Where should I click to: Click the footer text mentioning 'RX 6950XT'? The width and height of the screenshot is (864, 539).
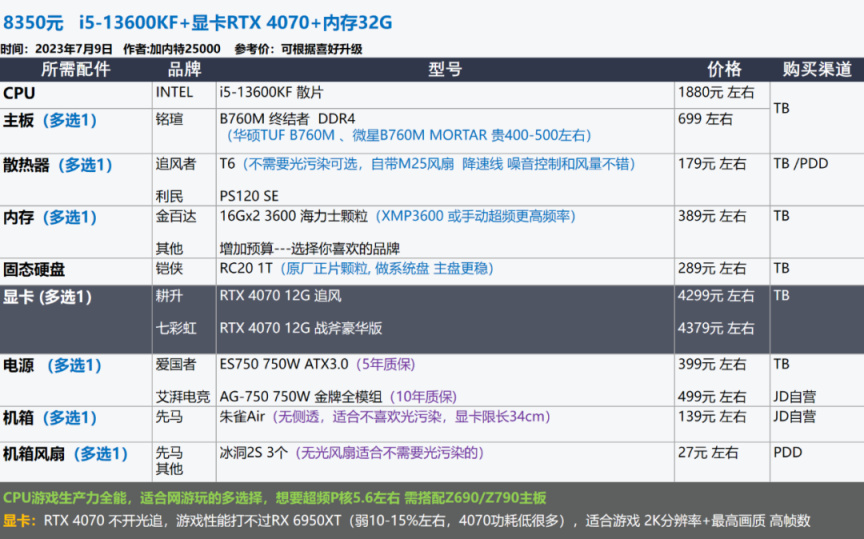click(x=427, y=521)
